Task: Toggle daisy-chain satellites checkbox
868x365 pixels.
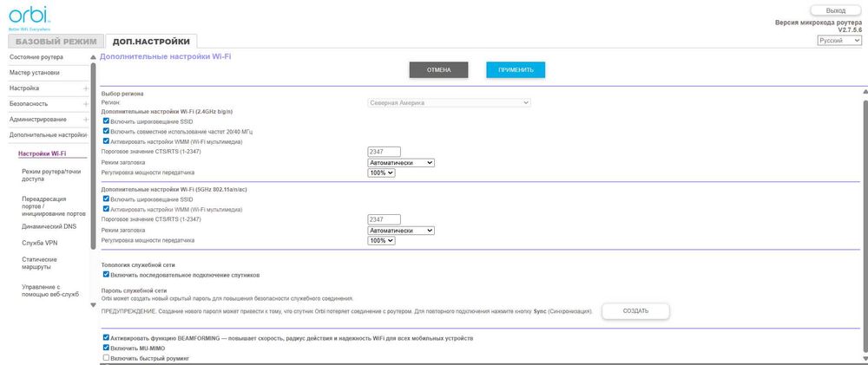Action: pyautogui.click(x=106, y=274)
